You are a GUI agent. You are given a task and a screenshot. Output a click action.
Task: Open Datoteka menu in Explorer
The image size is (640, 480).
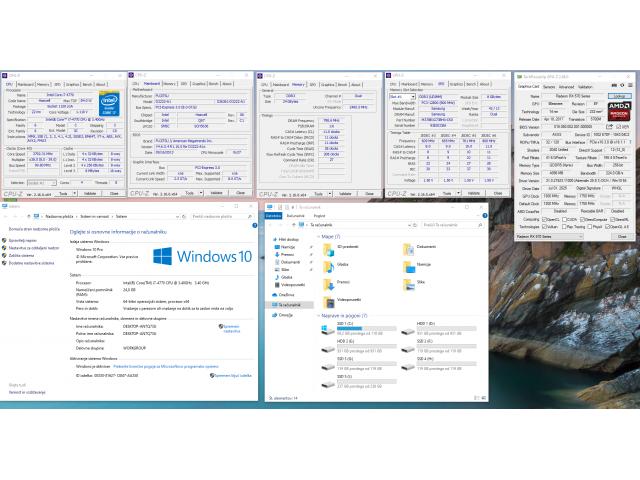click(x=273, y=216)
